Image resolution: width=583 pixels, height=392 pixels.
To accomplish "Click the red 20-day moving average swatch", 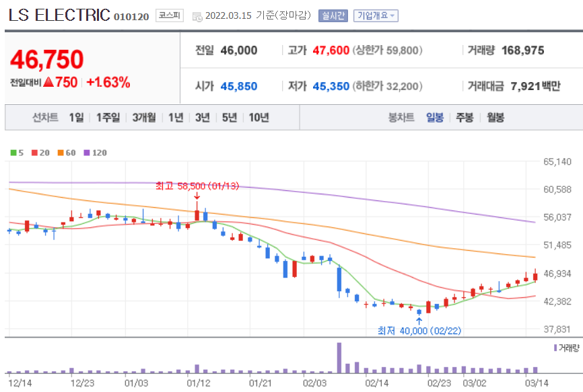I will [34, 153].
